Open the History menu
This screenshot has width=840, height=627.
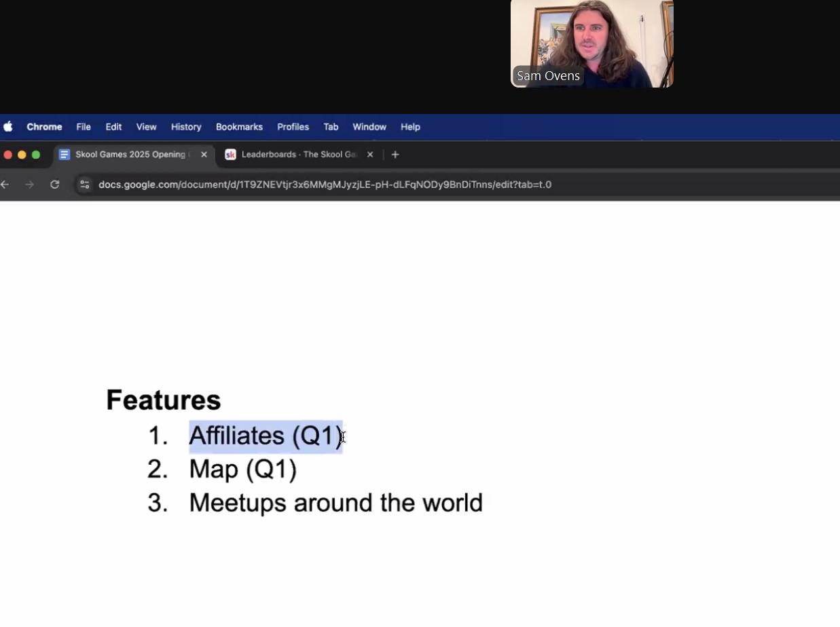(186, 127)
